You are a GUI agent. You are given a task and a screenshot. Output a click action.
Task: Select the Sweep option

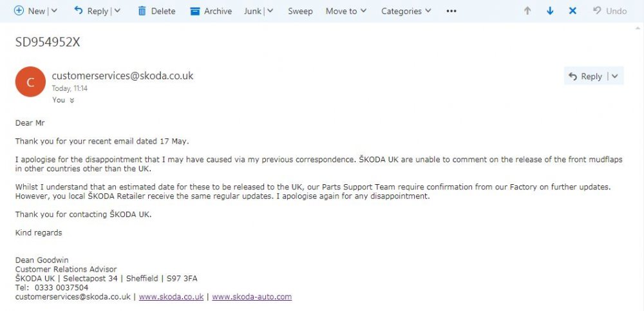coord(300,11)
